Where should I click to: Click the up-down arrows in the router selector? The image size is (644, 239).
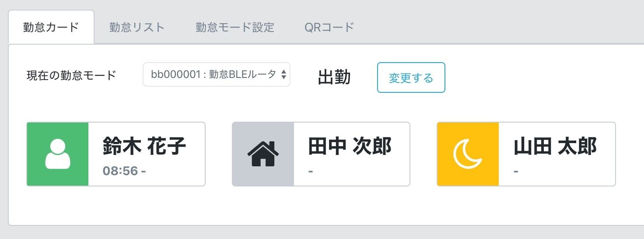point(283,74)
